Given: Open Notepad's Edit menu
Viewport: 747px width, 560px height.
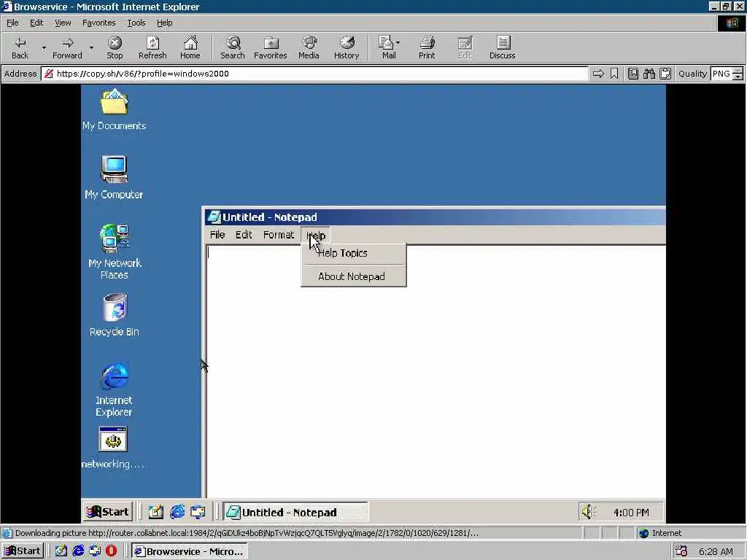Looking at the screenshot, I should tap(244, 235).
